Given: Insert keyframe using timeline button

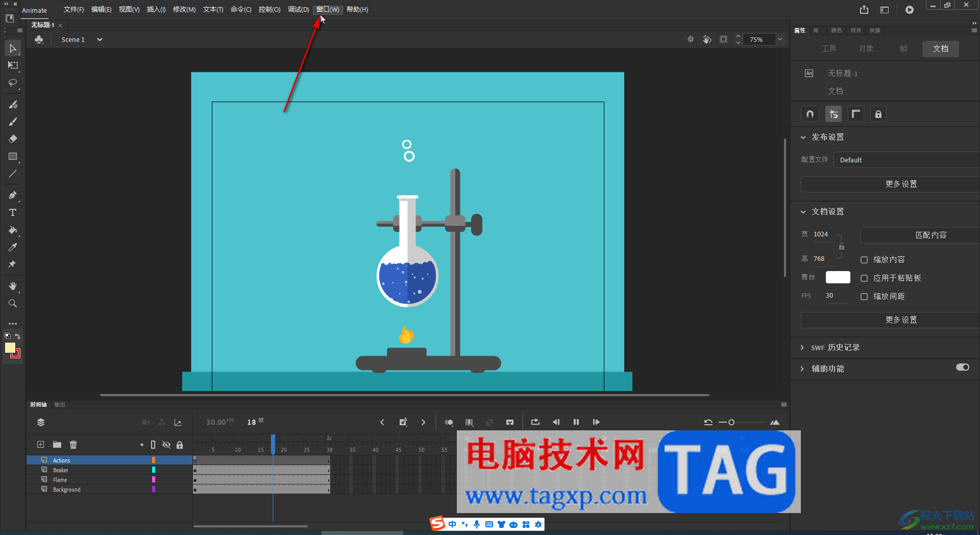Looking at the screenshot, I should pyautogui.click(x=403, y=422).
